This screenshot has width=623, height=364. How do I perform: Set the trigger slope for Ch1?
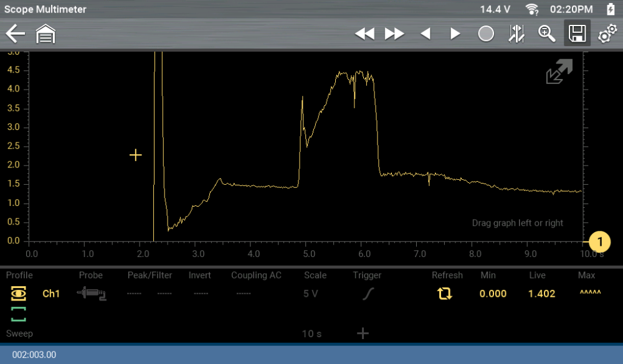[x=368, y=294]
